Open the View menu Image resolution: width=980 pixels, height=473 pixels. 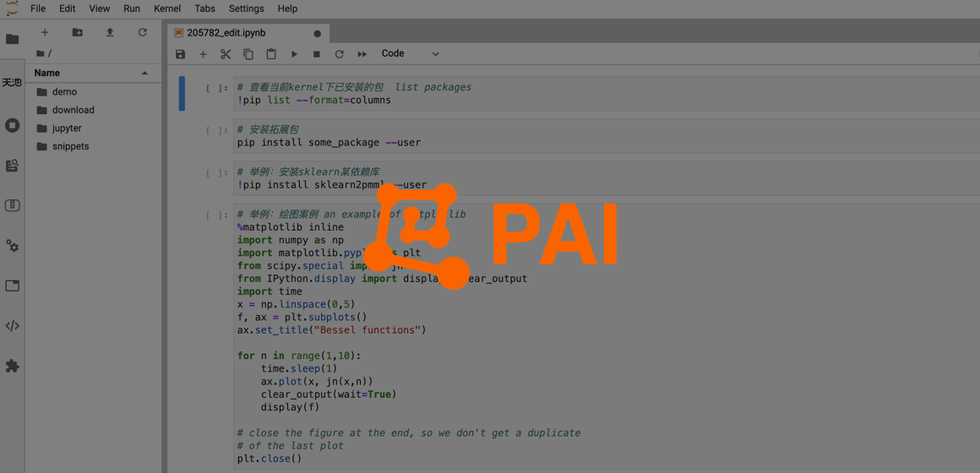(100, 8)
